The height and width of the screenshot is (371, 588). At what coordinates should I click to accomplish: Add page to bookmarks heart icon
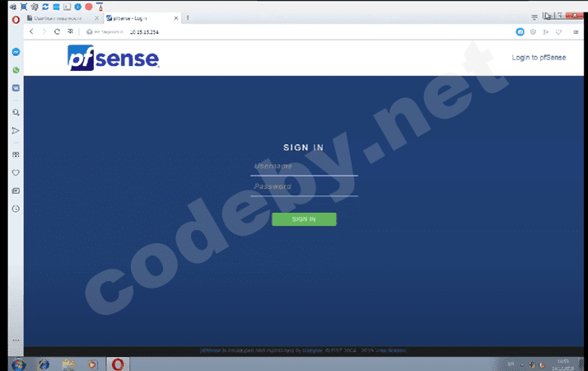click(558, 32)
